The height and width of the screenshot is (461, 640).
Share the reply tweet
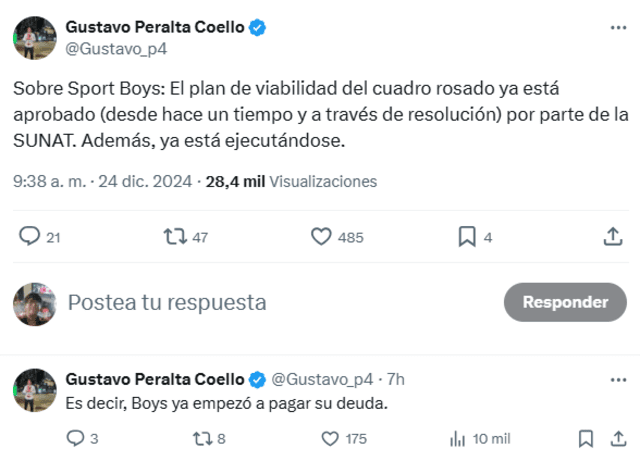pyautogui.click(x=613, y=438)
